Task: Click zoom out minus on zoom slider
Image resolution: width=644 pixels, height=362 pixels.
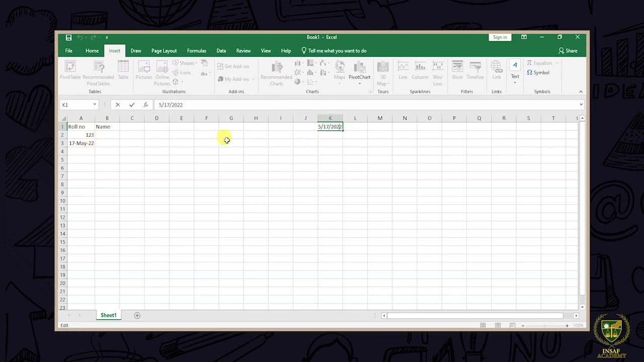Action: [x=523, y=325]
